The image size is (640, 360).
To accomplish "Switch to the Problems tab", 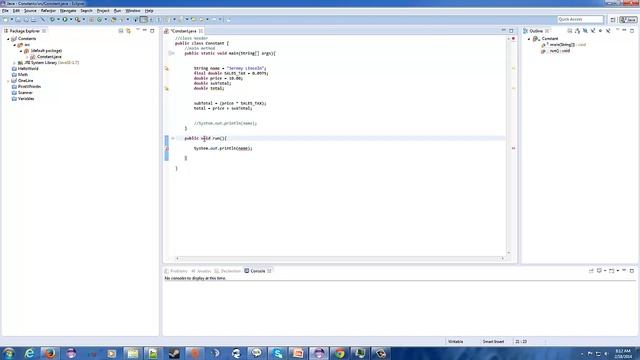I will (x=176, y=271).
